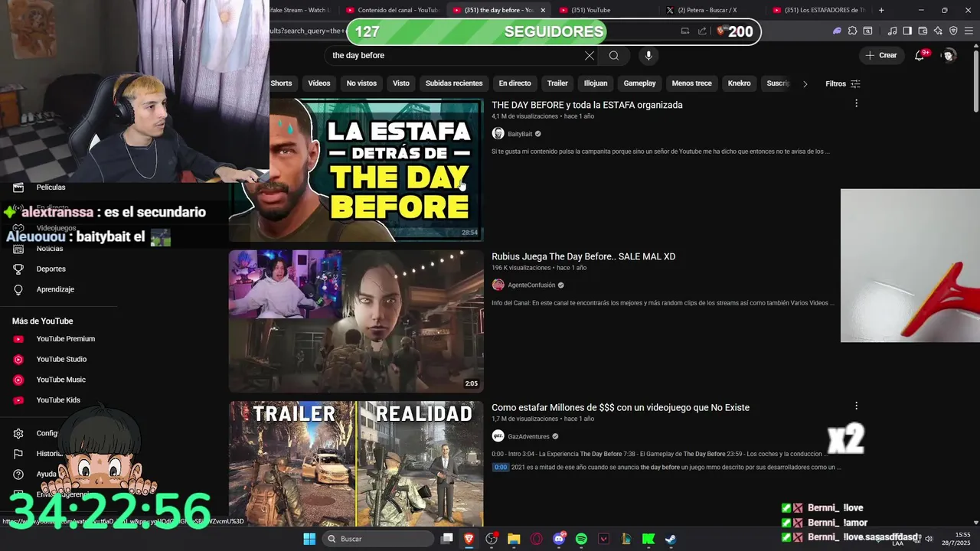
Task: Open Películas in sidebar
Action: [51, 187]
